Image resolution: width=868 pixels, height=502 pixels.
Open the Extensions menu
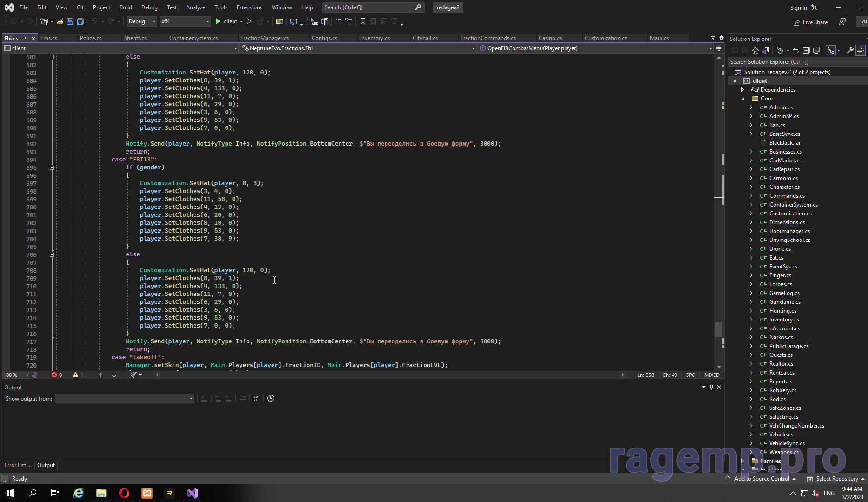[x=249, y=7]
